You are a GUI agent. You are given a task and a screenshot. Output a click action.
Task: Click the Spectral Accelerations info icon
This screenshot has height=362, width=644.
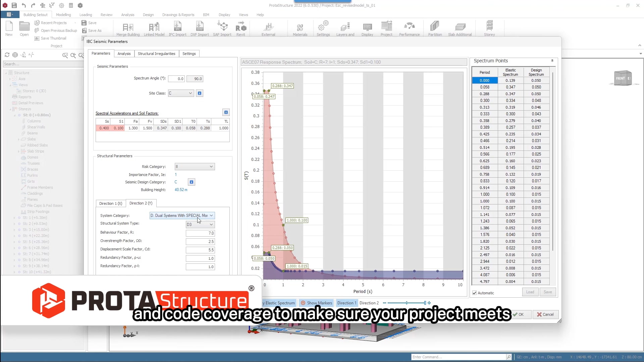pos(226,112)
